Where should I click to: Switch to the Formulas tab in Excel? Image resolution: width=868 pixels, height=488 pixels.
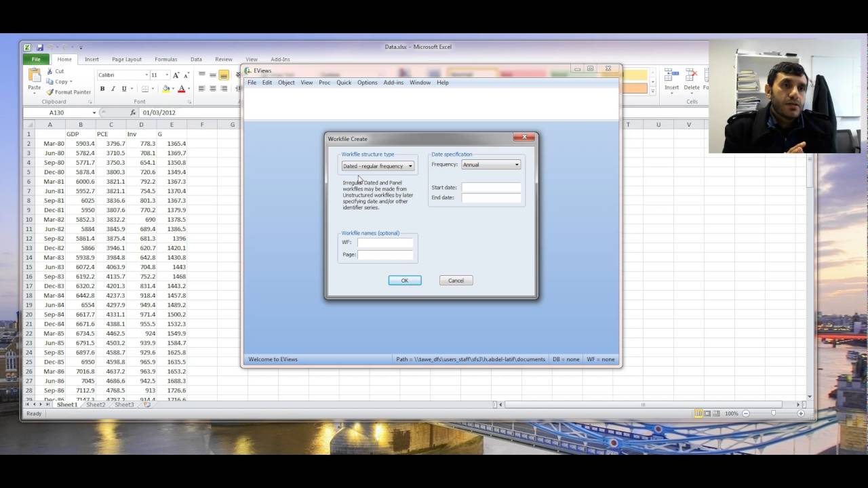165,60
